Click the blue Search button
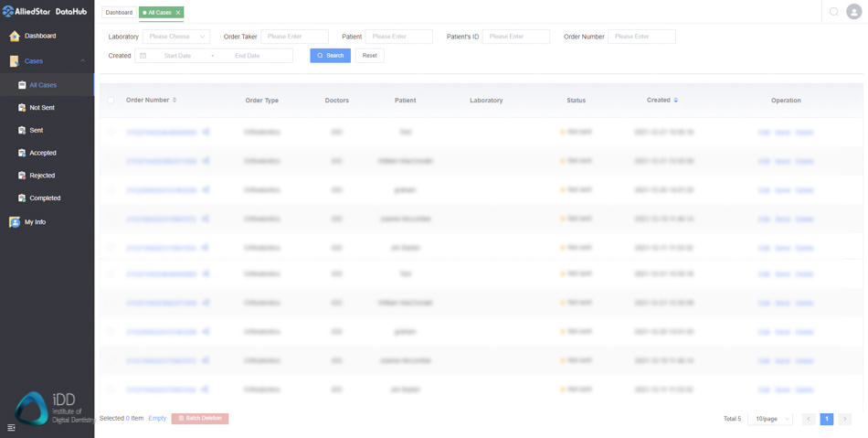This screenshot has width=868, height=438. 330,56
